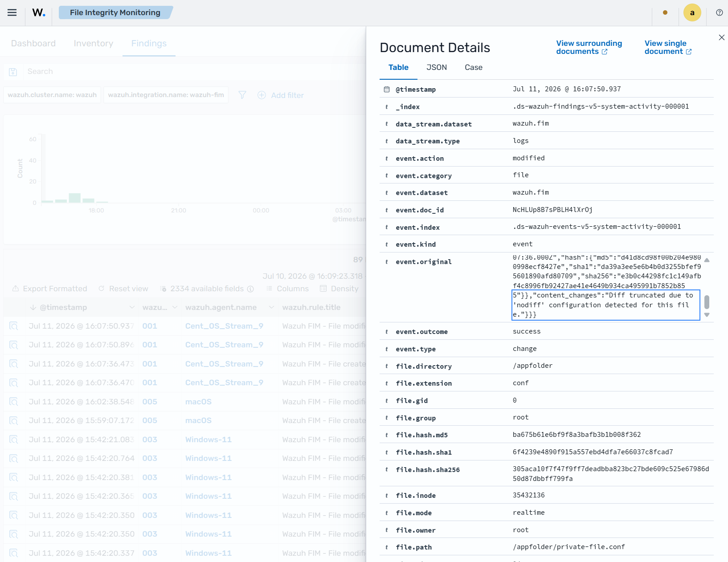The height and width of the screenshot is (562, 728).
Task: Click Windows-11 agent in 15:42:21.083 row
Action: [x=209, y=440]
